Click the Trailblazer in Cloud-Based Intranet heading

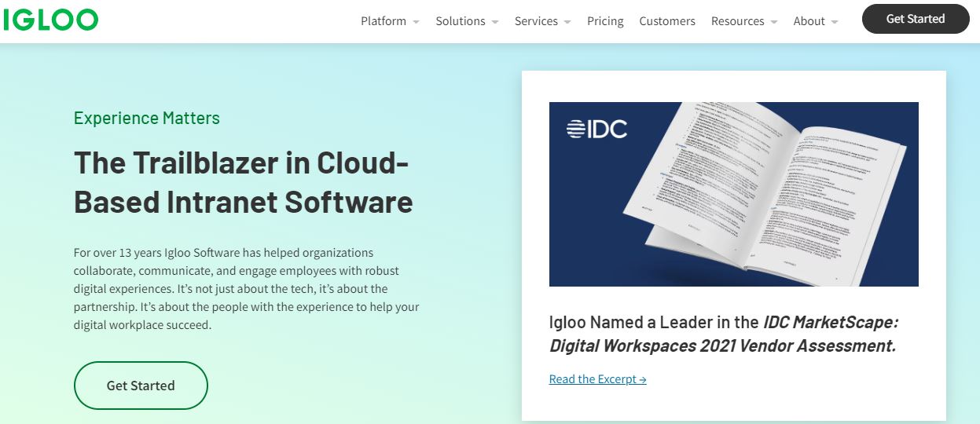[x=243, y=182]
